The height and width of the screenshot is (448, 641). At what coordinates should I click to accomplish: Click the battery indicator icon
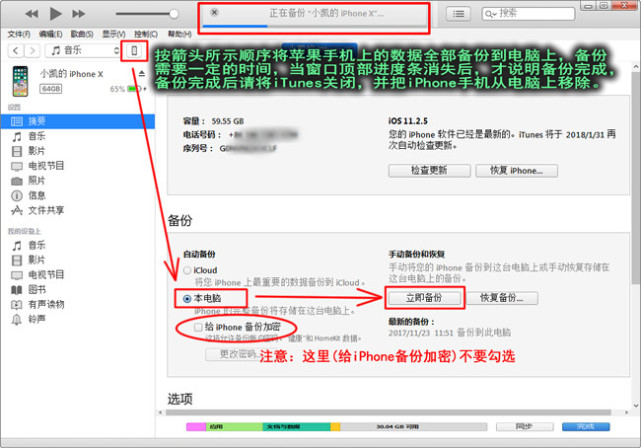(x=134, y=89)
